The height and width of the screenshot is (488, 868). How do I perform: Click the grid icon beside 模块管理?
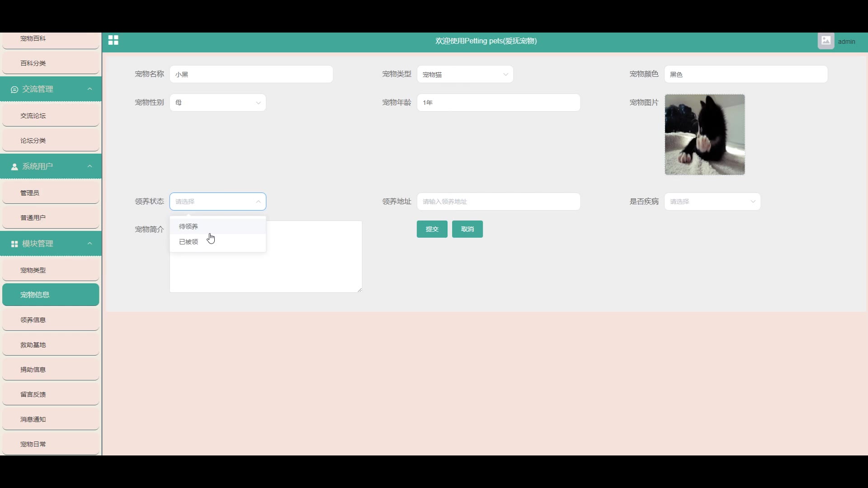pos(14,244)
